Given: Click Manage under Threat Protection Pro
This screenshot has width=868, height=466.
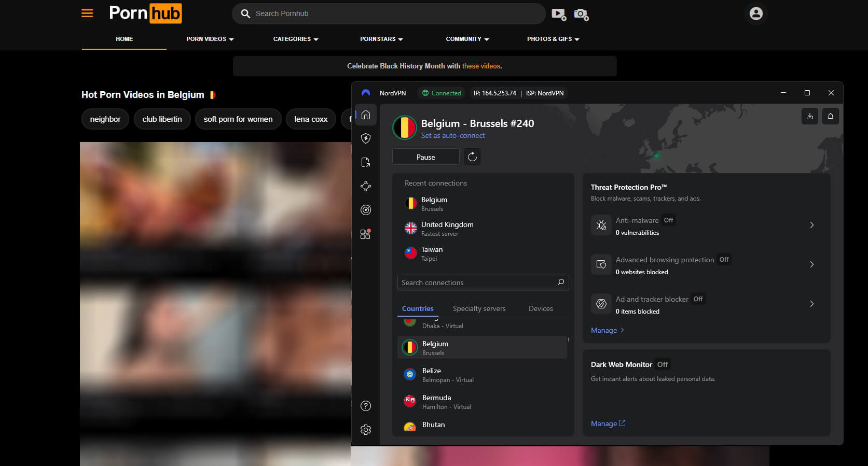Looking at the screenshot, I should tap(608, 330).
